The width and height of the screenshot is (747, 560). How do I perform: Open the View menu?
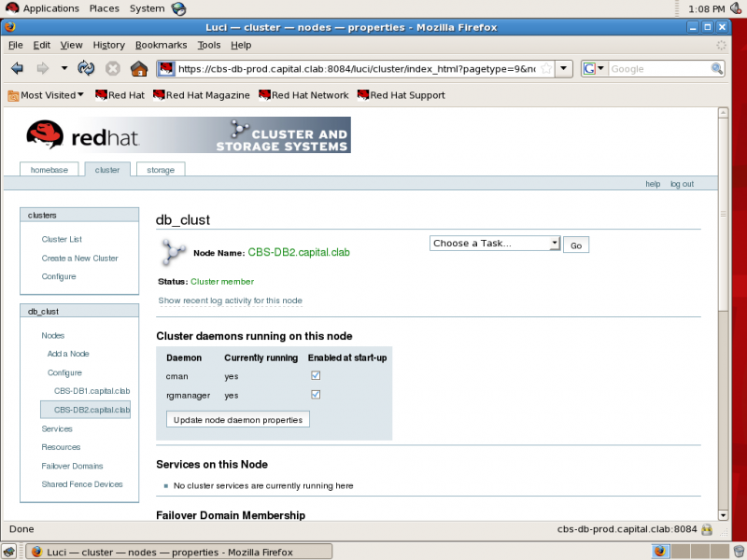[x=72, y=45]
